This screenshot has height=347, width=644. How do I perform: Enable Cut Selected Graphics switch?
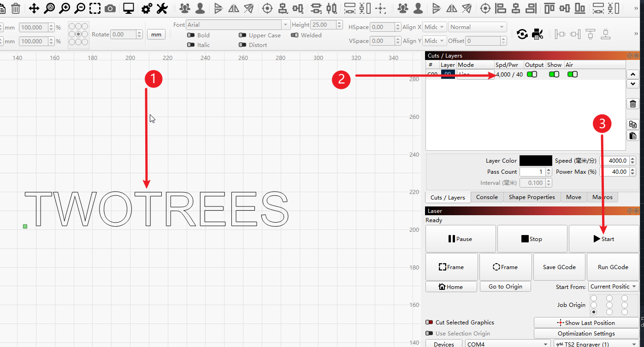(x=429, y=323)
